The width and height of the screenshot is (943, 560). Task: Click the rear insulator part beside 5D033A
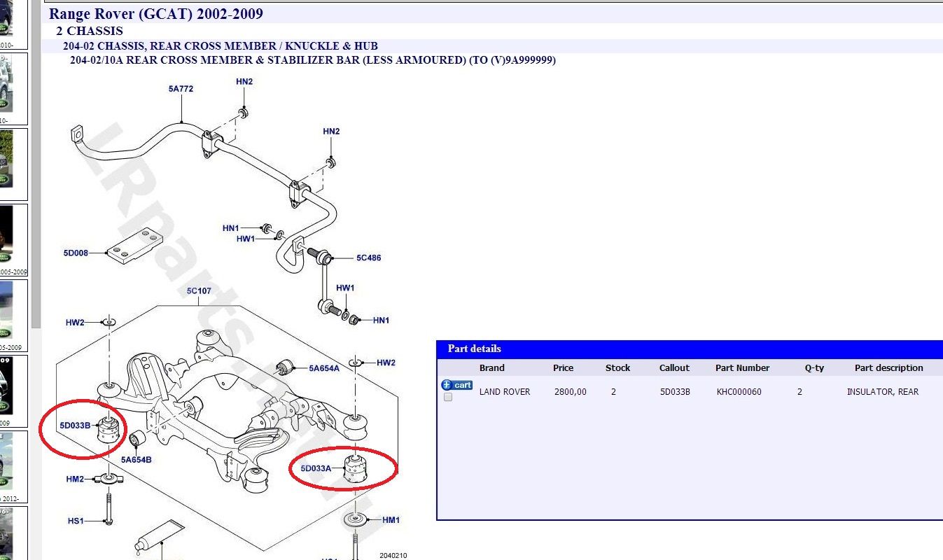(357, 468)
